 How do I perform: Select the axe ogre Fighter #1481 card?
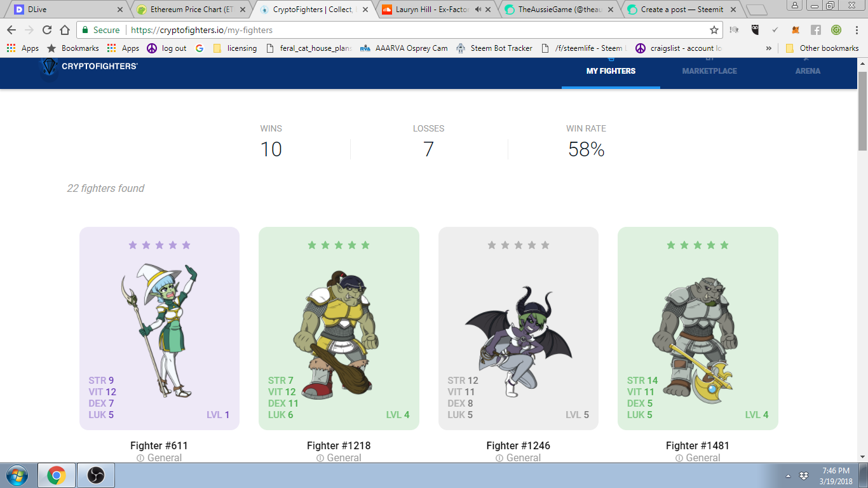pyautogui.click(x=698, y=328)
